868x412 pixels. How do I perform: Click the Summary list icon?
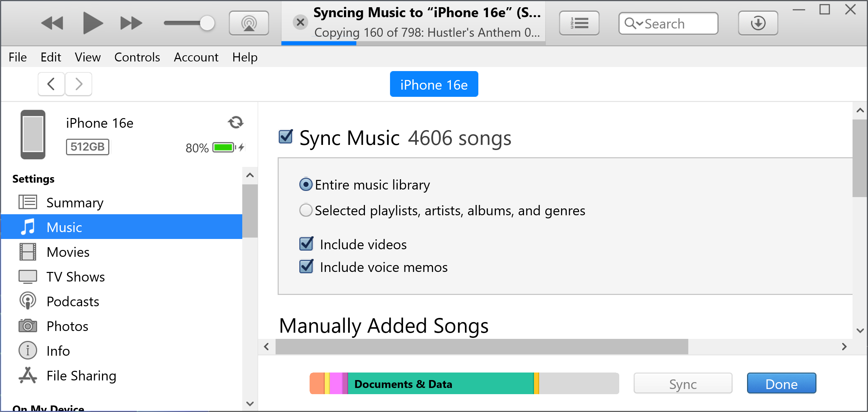pyautogui.click(x=28, y=202)
